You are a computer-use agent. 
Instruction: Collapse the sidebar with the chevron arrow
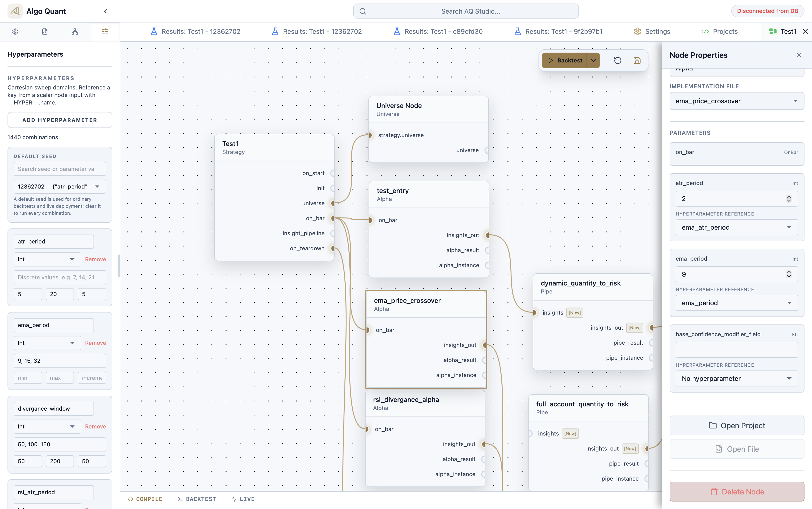[x=105, y=11]
